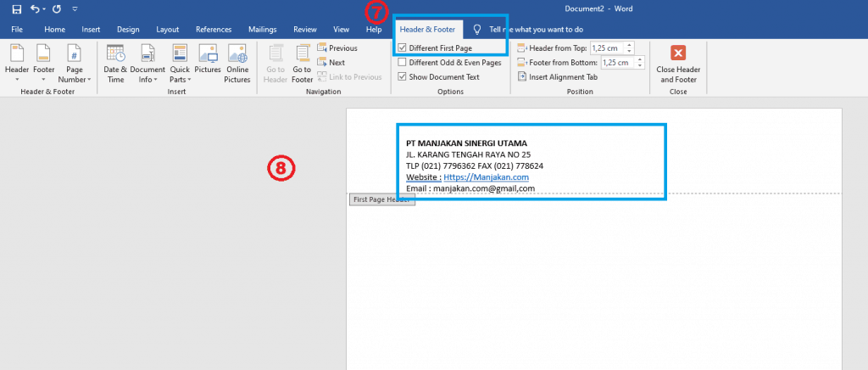
Task: Open the Help tab
Action: tap(374, 30)
